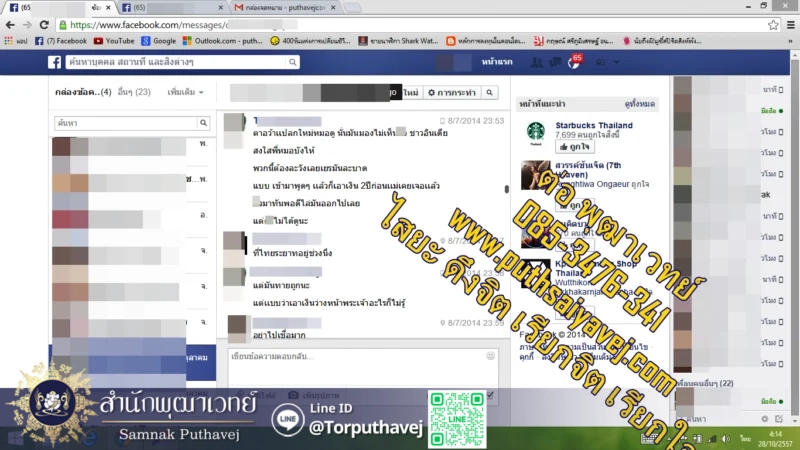The height and width of the screenshot is (450, 800).
Task: Open the Outlook.com bookmark
Action: [x=222, y=41]
